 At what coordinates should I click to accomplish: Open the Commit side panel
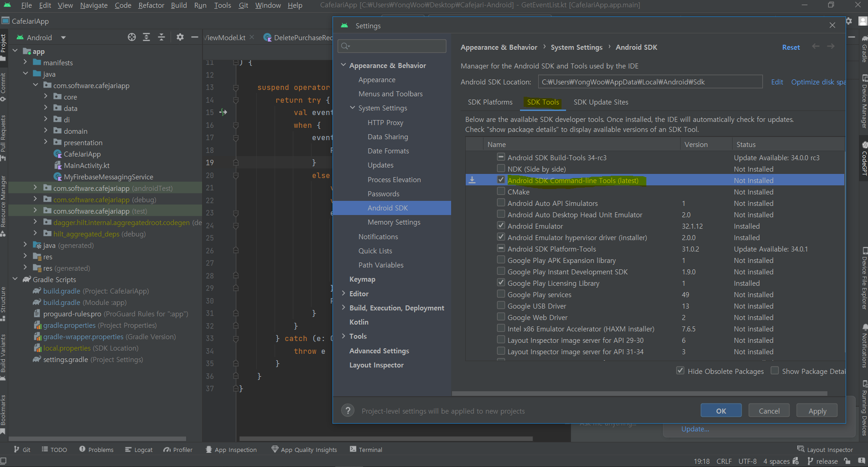(3, 87)
